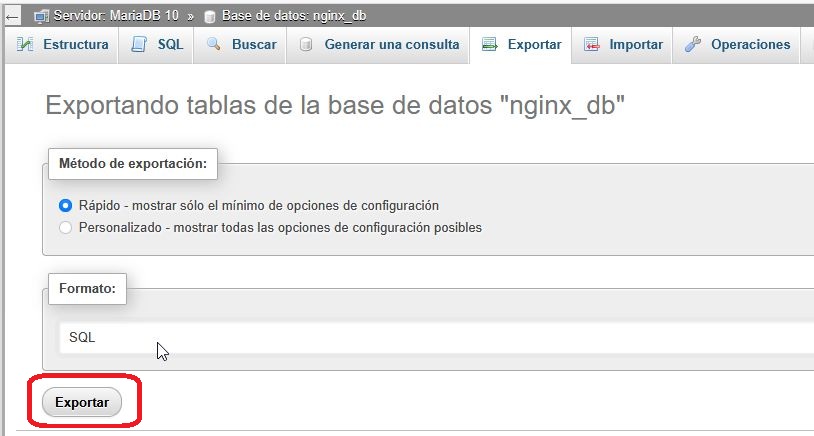
Task: Click the green export icon beside Exportar
Action: [x=490, y=45]
